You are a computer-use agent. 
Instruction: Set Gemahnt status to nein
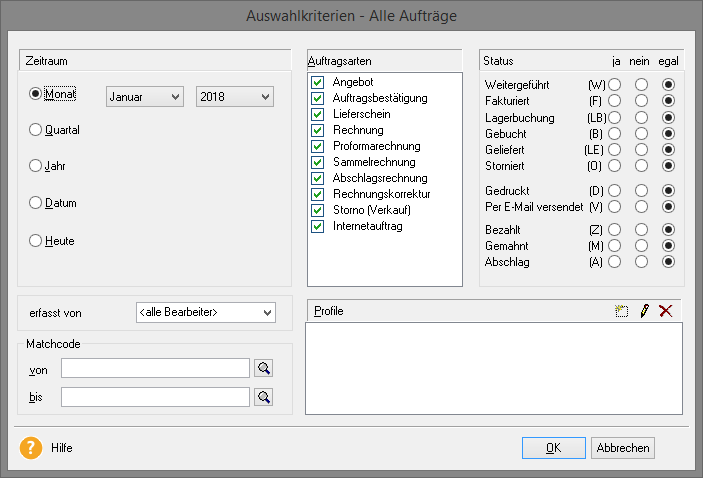[641, 246]
